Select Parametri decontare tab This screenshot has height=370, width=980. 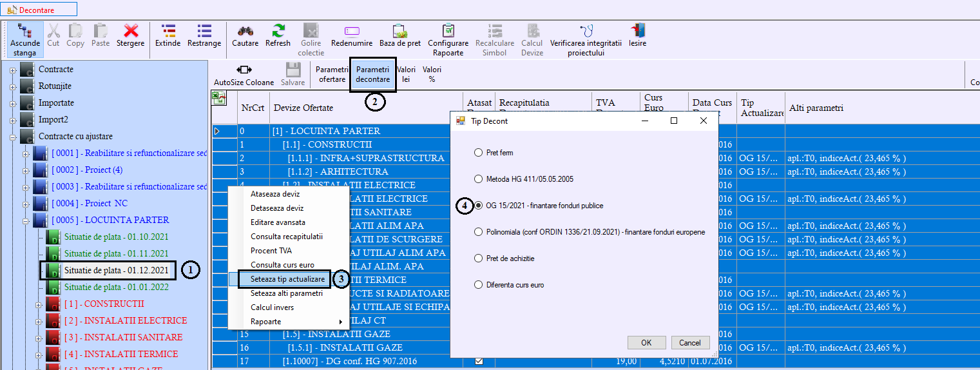(372, 74)
